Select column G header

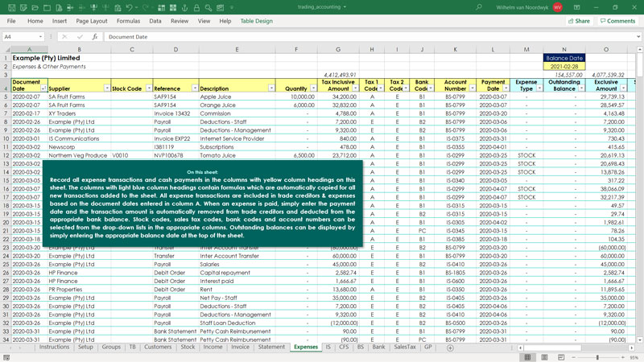pos(338,49)
